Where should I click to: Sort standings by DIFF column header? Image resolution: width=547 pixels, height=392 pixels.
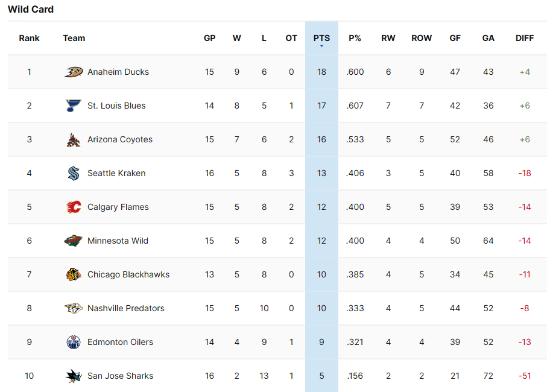pos(525,38)
